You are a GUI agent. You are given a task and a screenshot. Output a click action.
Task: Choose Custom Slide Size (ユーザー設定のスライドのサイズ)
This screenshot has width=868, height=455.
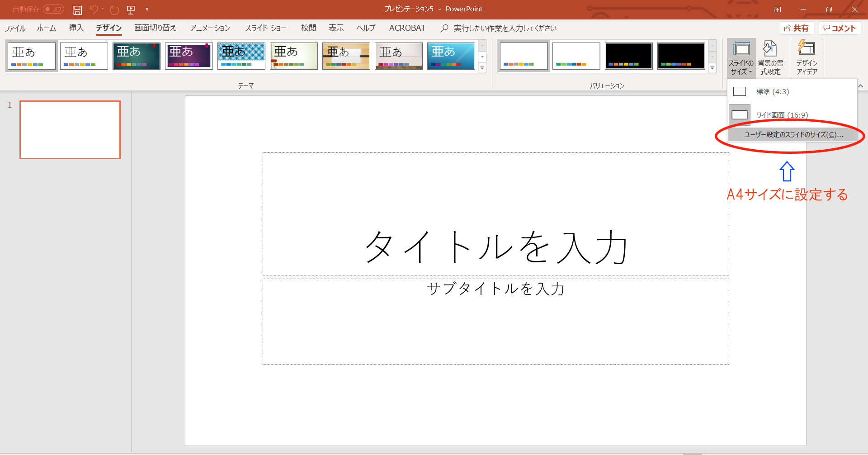[793, 135]
